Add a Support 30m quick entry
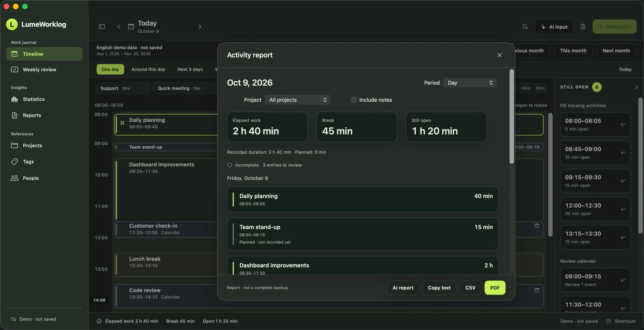The height and width of the screenshot is (330, 644). point(123,88)
